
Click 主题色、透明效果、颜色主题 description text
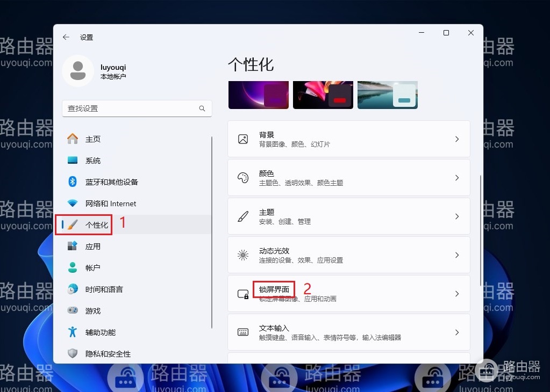(x=301, y=183)
